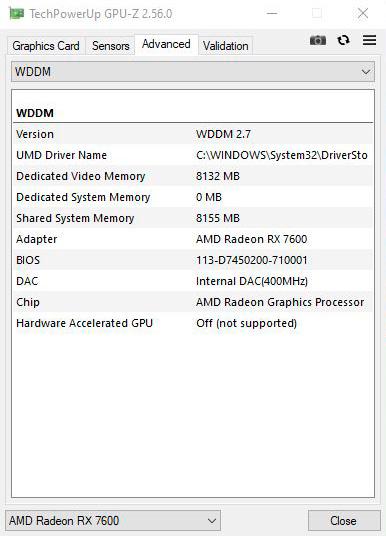The width and height of the screenshot is (386, 536).
Task: Click the TechPowerUp GPU-Z 2.56.0 title
Action: [x=101, y=14]
